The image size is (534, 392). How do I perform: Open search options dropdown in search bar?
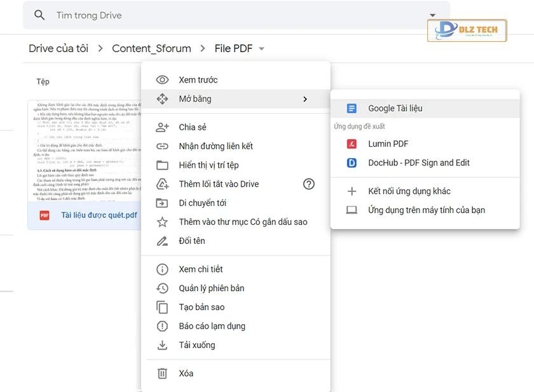coord(433,15)
